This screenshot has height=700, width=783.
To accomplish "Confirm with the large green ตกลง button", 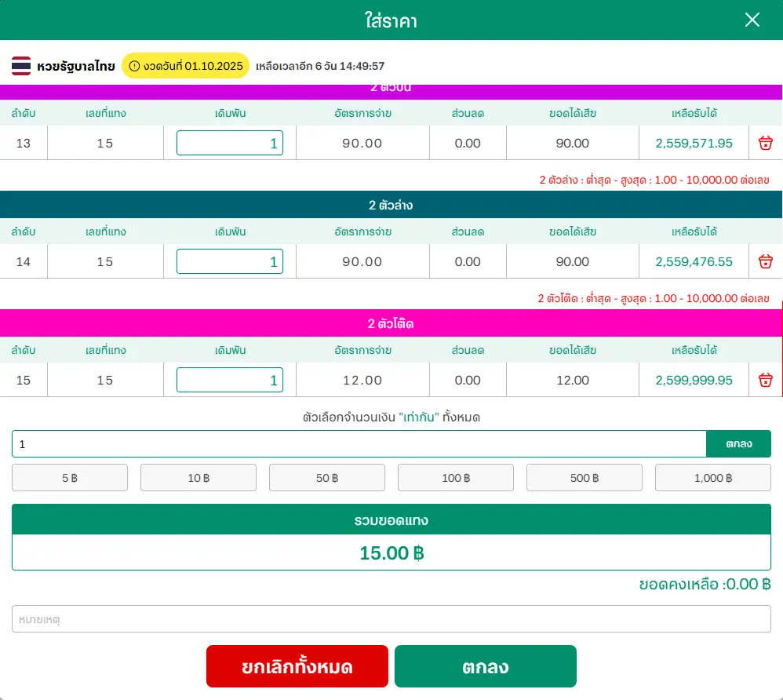I will tap(485, 667).
